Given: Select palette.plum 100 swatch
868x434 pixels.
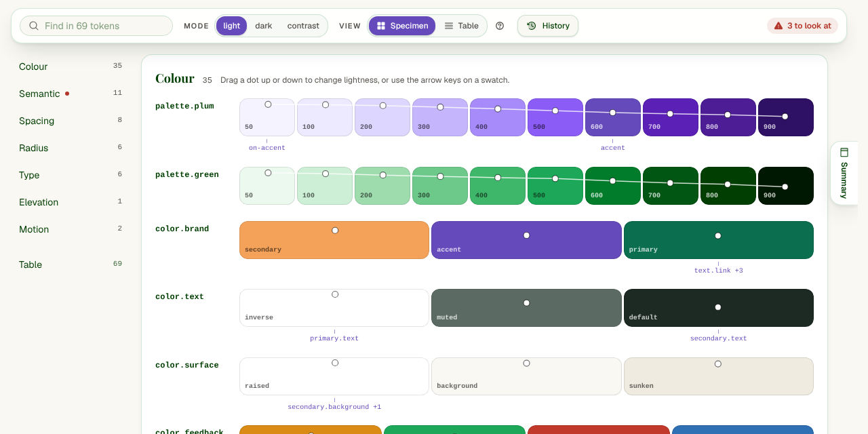Looking at the screenshot, I should pos(325,117).
